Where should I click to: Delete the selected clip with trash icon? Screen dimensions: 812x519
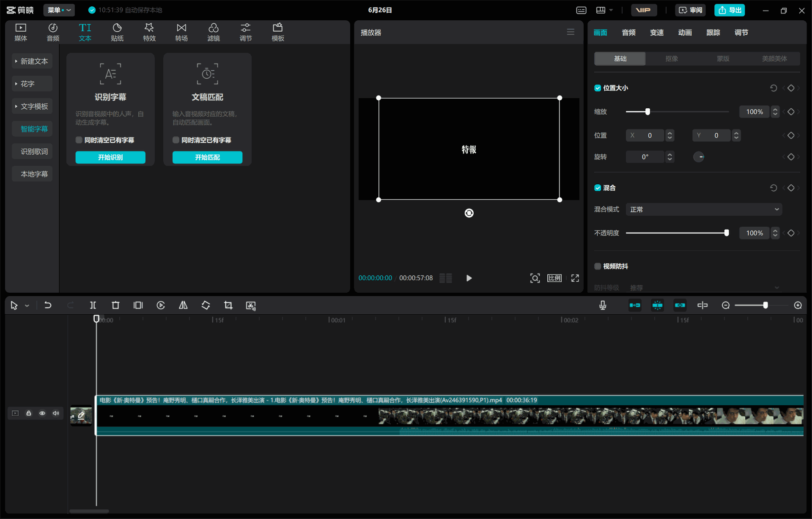point(115,305)
